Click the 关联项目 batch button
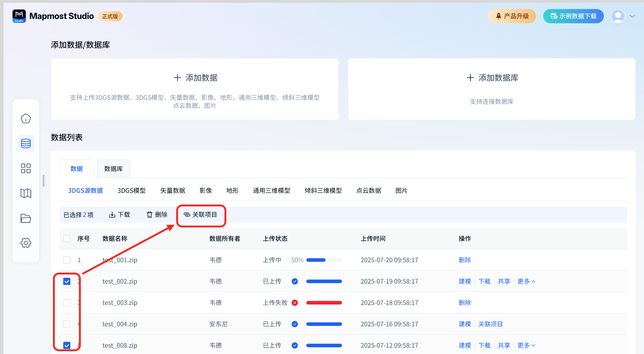This screenshot has height=354, width=644. pos(201,215)
